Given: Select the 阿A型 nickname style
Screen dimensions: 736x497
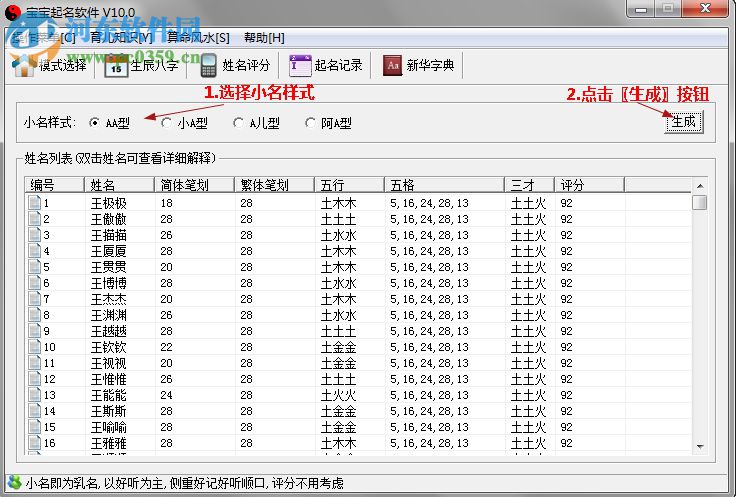Looking at the screenshot, I should coord(310,123).
